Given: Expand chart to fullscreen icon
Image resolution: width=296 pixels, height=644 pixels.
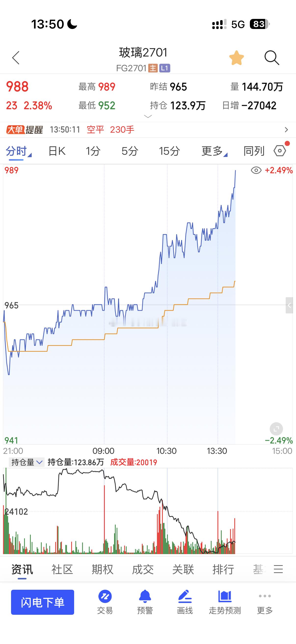Looking at the screenshot, I should pos(276,429).
